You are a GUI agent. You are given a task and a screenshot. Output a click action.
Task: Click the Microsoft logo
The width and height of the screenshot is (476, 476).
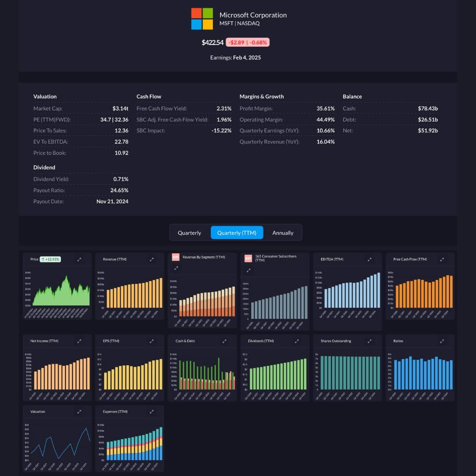click(x=202, y=19)
